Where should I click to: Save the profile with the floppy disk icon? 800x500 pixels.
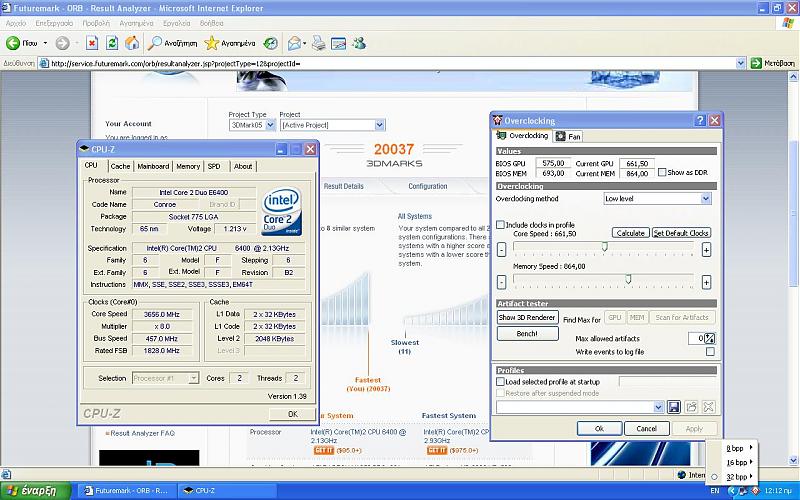pyautogui.click(x=673, y=407)
